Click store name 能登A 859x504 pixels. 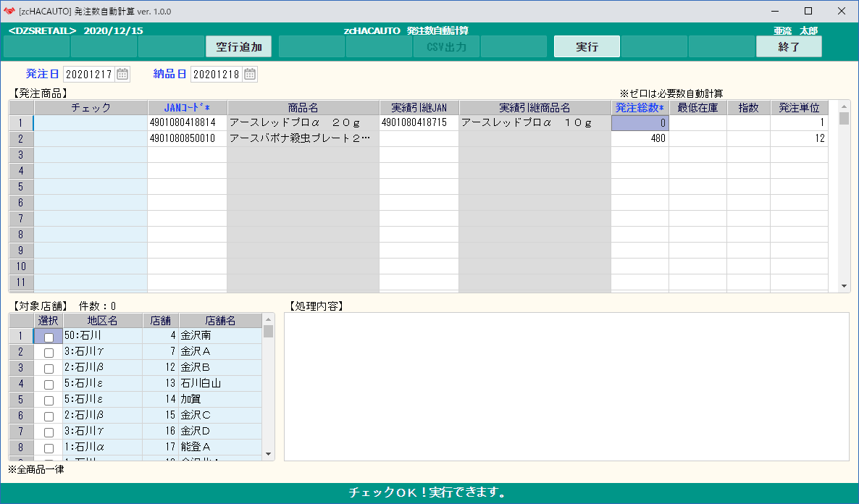click(x=221, y=447)
